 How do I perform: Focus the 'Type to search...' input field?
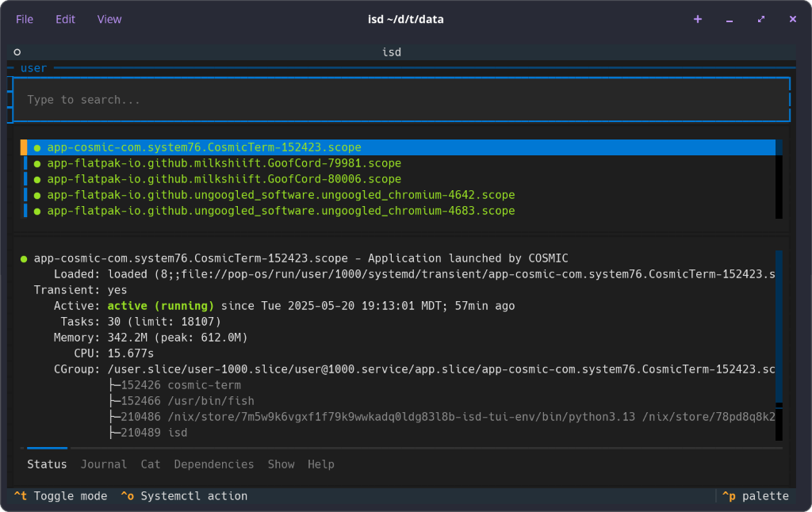(x=401, y=99)
